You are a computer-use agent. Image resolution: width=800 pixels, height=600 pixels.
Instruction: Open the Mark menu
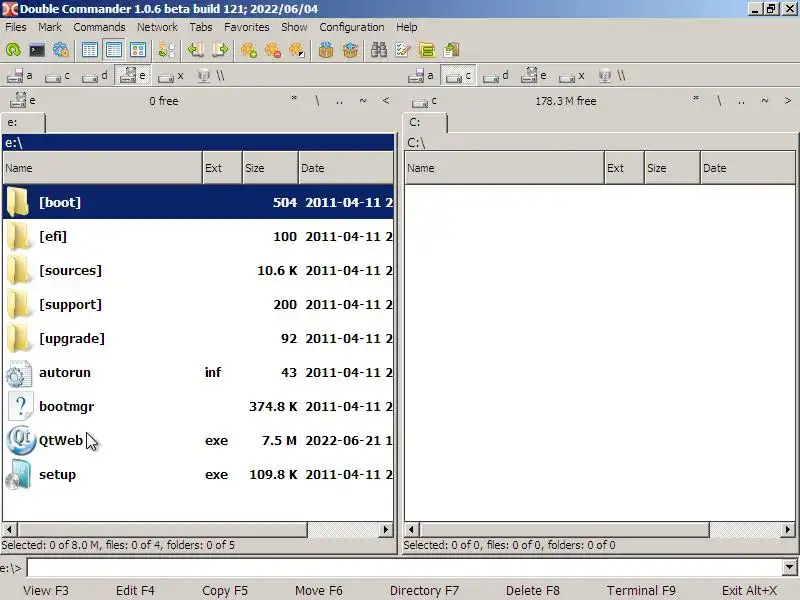pyautogui.click(x=50, y=27)
